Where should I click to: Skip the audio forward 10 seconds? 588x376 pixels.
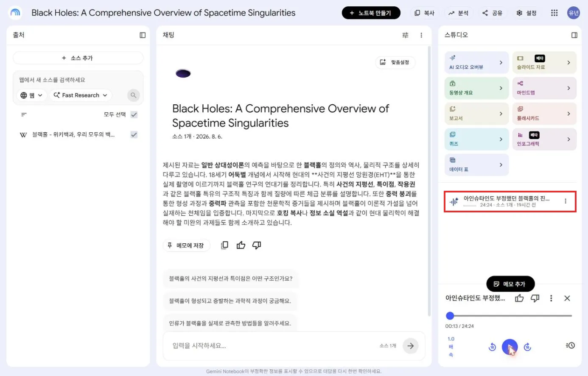point(527,347)
